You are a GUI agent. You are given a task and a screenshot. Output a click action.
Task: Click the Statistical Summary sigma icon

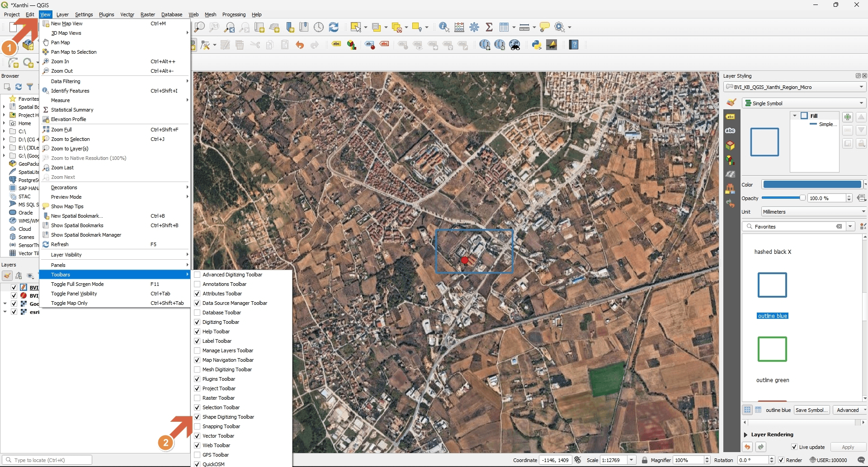(489, 27)
